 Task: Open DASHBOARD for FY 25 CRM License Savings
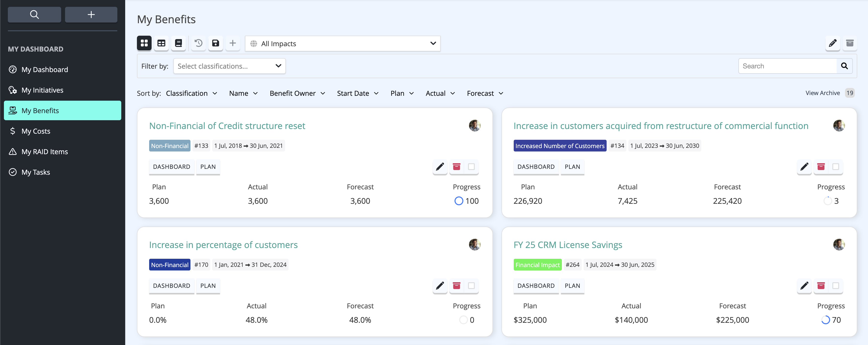click(536, 286)
